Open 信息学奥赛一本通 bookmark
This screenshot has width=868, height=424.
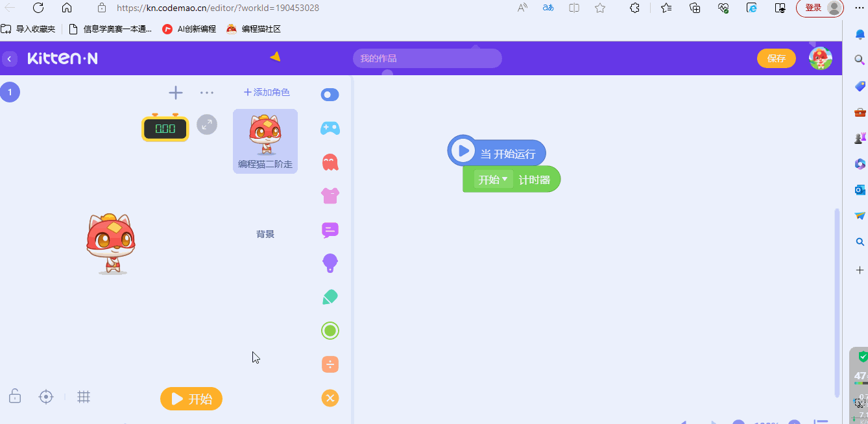(x=110, y=29)
